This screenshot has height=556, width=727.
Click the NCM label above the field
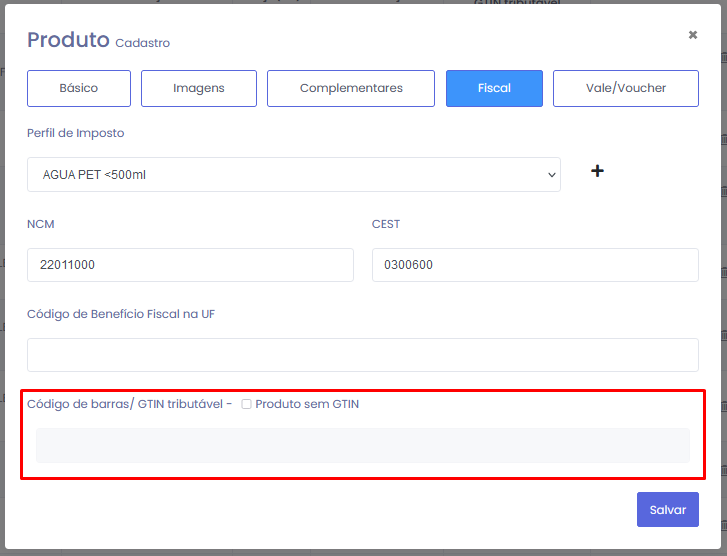coord(41,224)
